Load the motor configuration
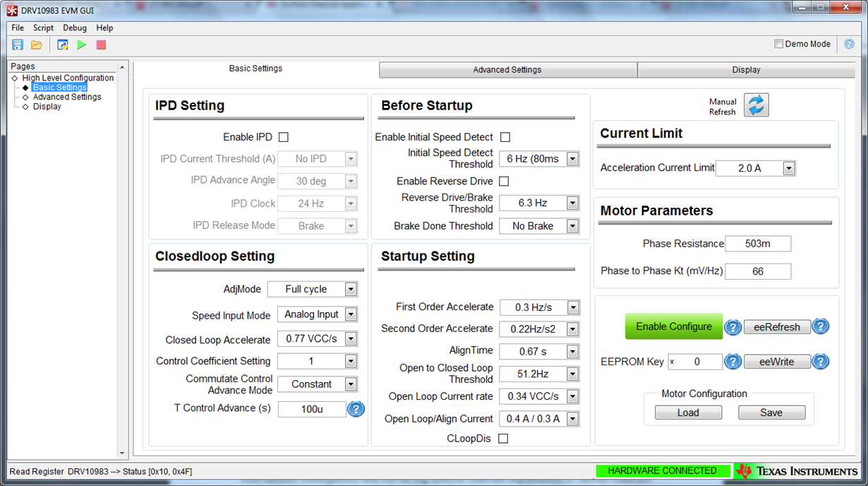 tap(688, 413)
